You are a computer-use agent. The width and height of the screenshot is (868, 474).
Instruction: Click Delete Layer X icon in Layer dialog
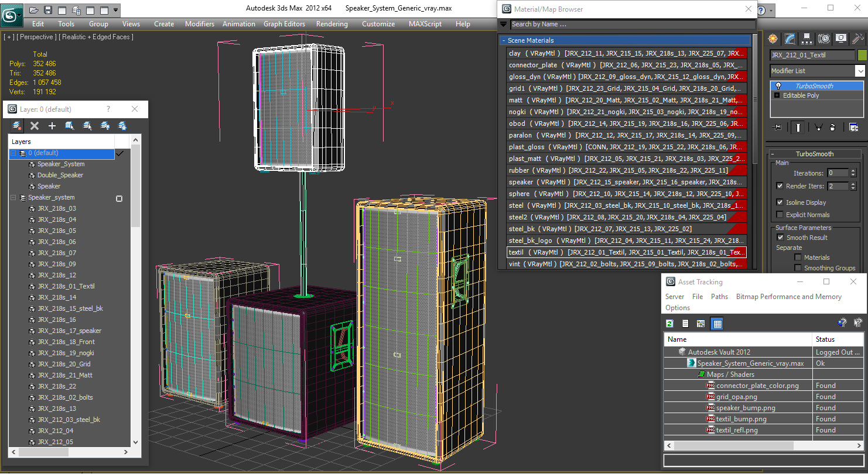pyautogui.click(x=35, y=126)
